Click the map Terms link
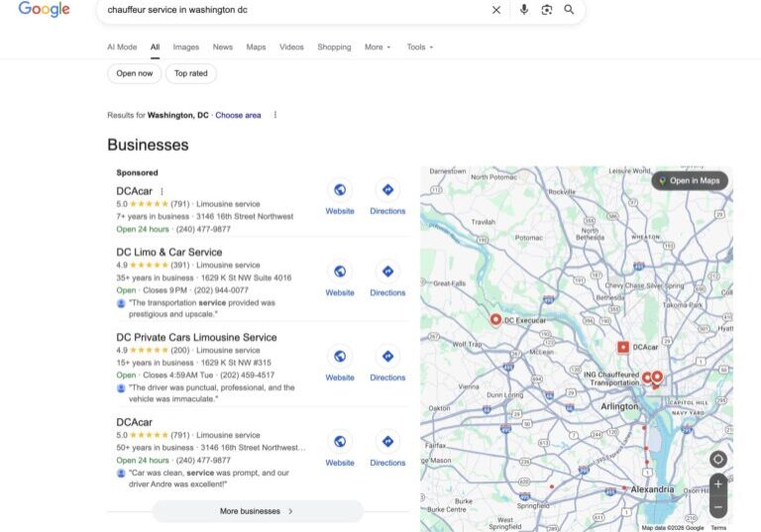Screen dimensions: 761x532 [x=718, y=528]
